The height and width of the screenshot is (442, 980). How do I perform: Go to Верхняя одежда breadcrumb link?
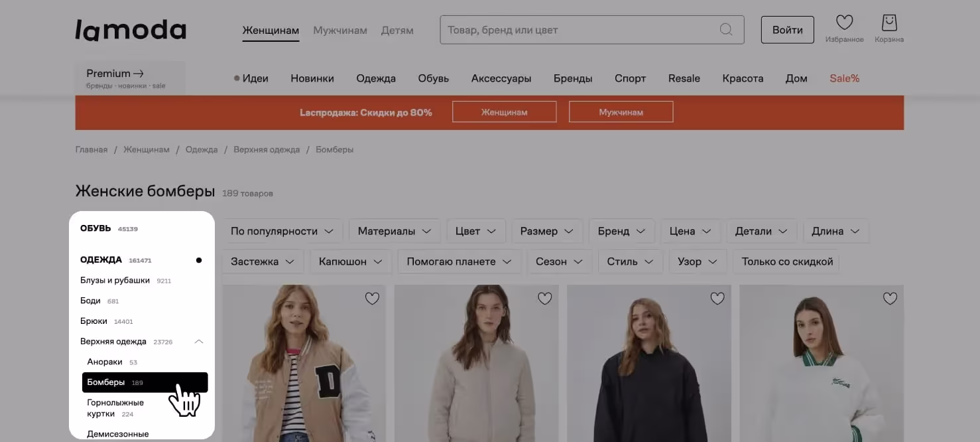coord(267,150)
